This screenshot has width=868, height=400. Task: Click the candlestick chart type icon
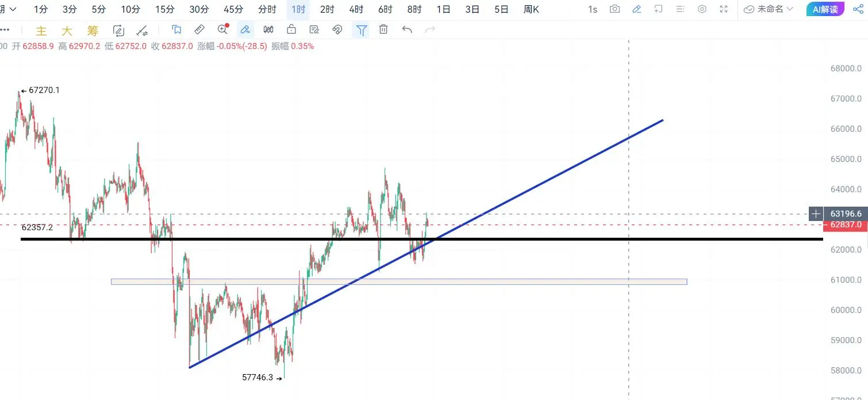point(268,30)
